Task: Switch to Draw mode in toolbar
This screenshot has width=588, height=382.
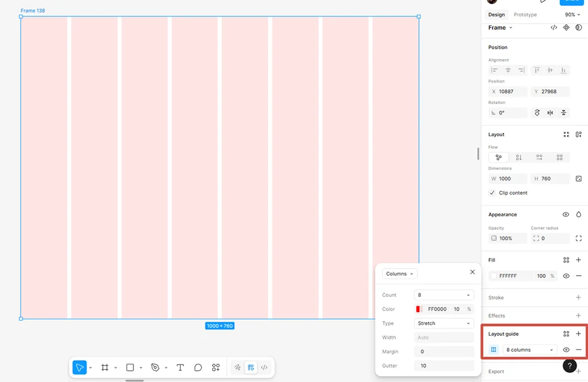Action: coord(238,367)
